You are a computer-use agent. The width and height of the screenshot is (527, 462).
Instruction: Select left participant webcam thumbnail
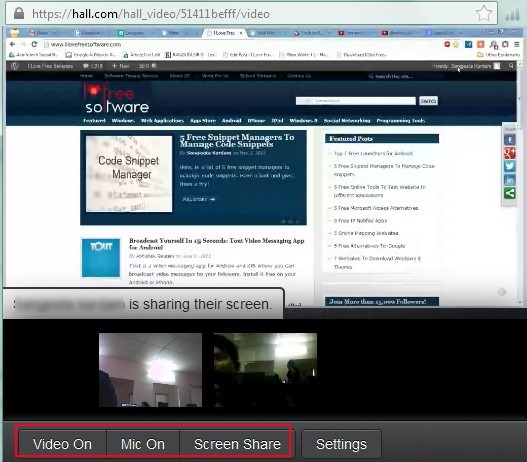click(x=151, y=370)
